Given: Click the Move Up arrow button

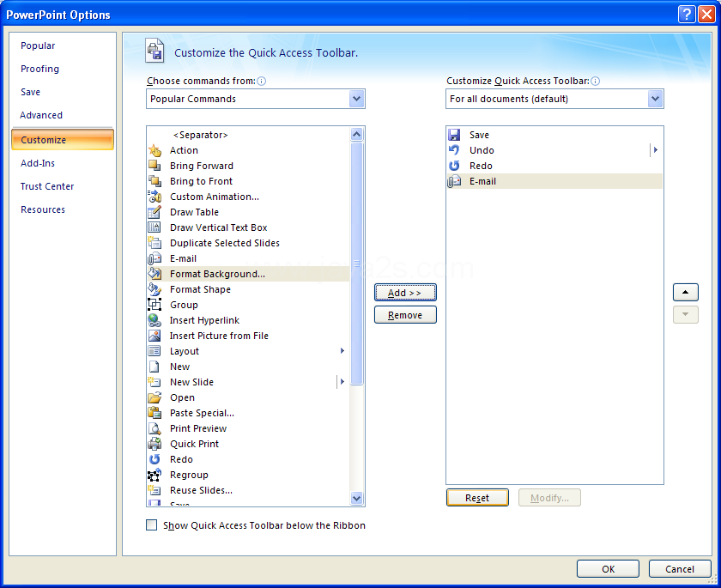Looking at the screenshot, I should [686, 293].
